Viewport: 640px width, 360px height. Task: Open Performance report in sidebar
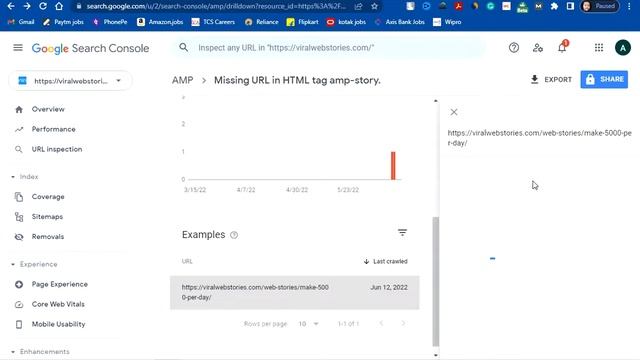point(53,129)
